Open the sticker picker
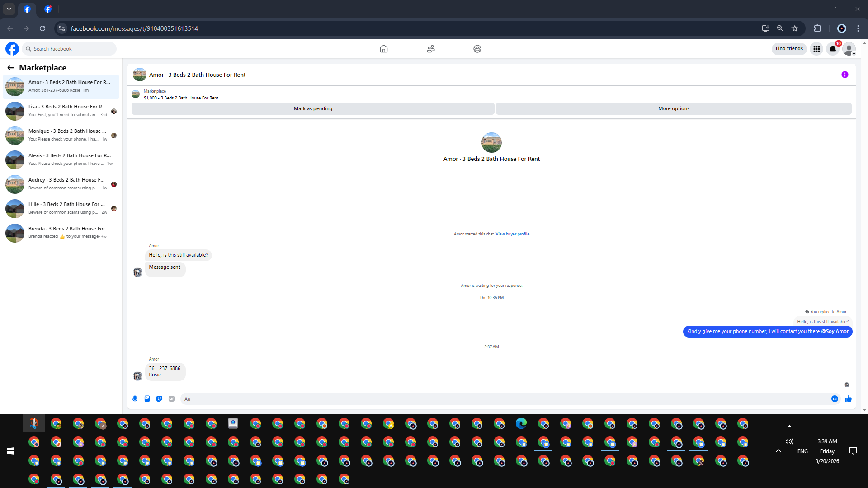The height and width of the screenshot is (488, 868). [159, 399]
